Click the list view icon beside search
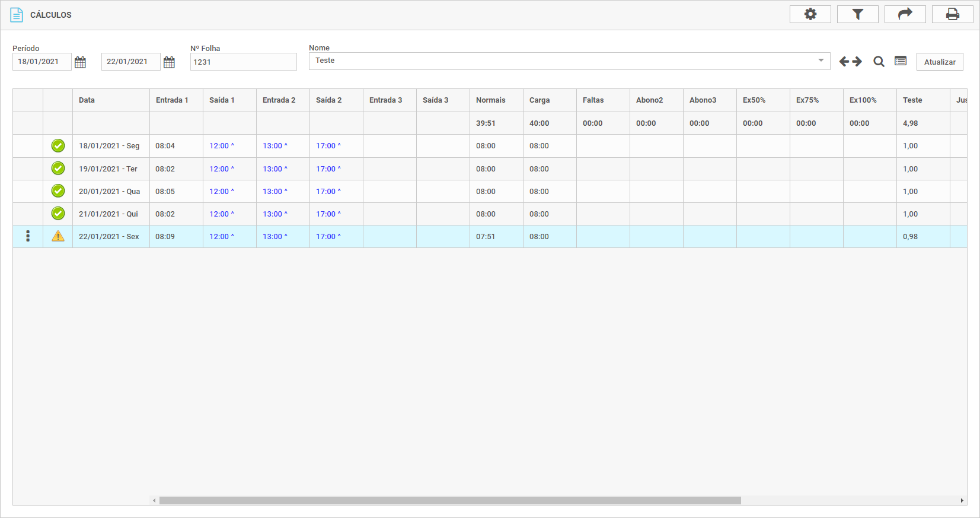Screen dimensions: 980x518 point(901,61)
